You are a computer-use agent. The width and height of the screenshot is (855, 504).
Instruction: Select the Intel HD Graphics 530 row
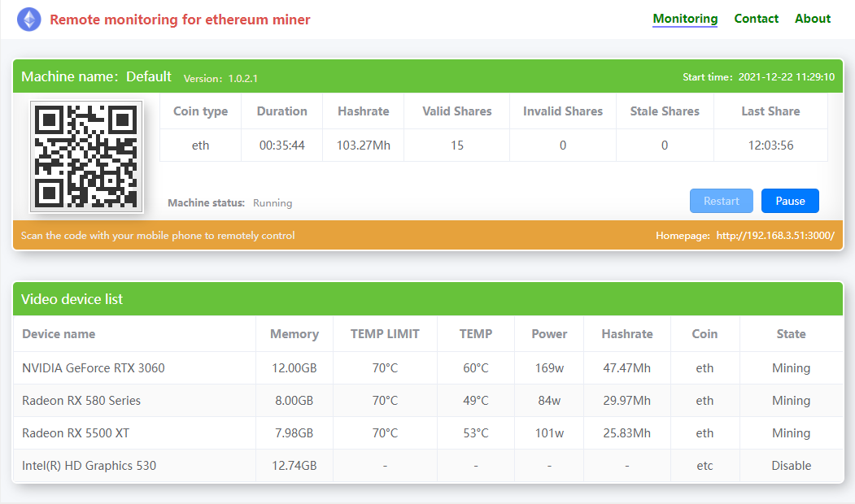click(428, 466)
